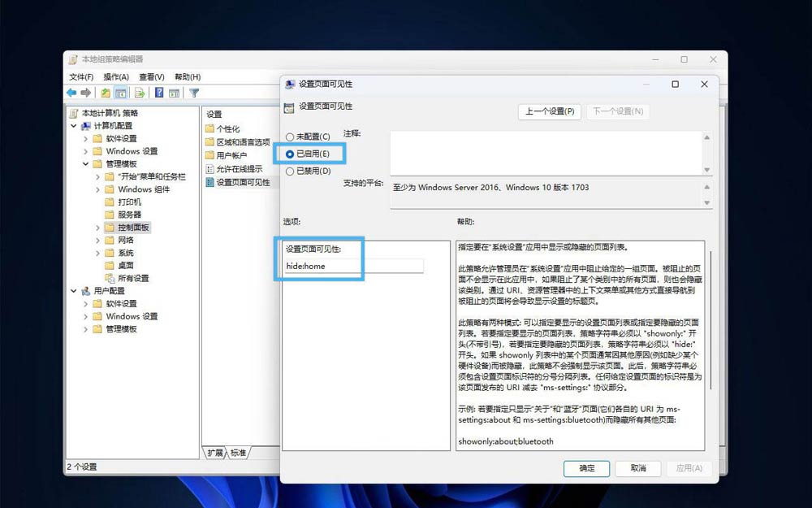Click the Export List toolbar icon
The height and width of the screenshot is (508, 812).
click(x=140, y=93)
